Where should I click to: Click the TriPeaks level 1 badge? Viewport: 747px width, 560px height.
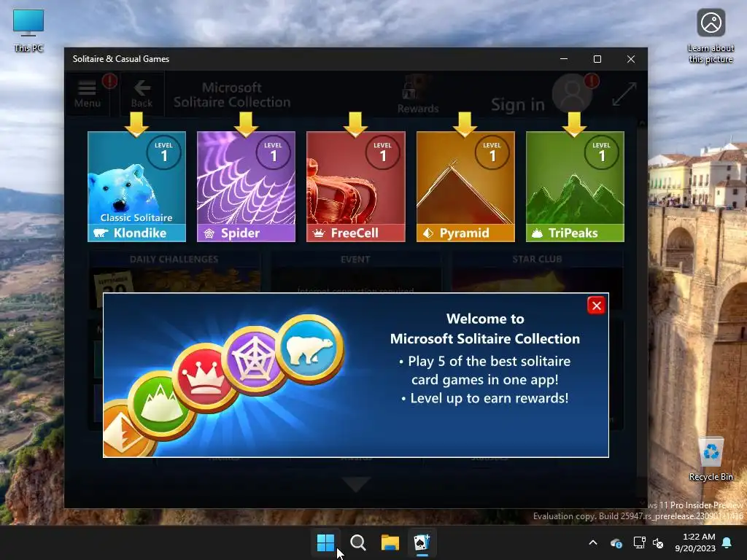[602, 152]
